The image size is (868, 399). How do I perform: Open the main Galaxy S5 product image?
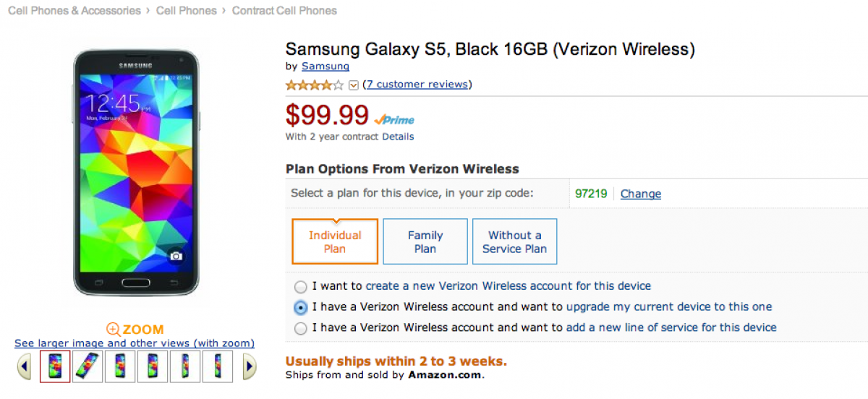coord(135,172)
